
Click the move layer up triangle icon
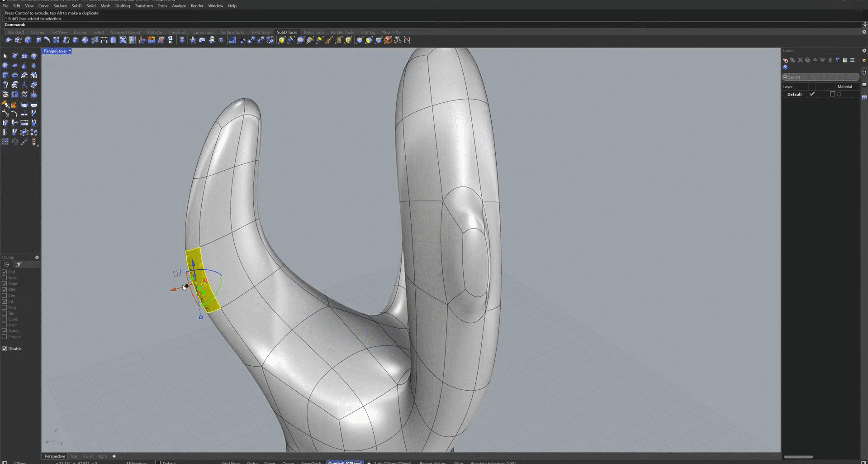pos(815,60)
